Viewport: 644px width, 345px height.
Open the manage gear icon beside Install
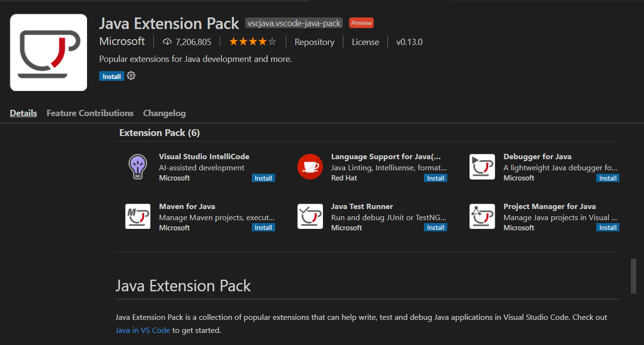[x=131, y=76]
